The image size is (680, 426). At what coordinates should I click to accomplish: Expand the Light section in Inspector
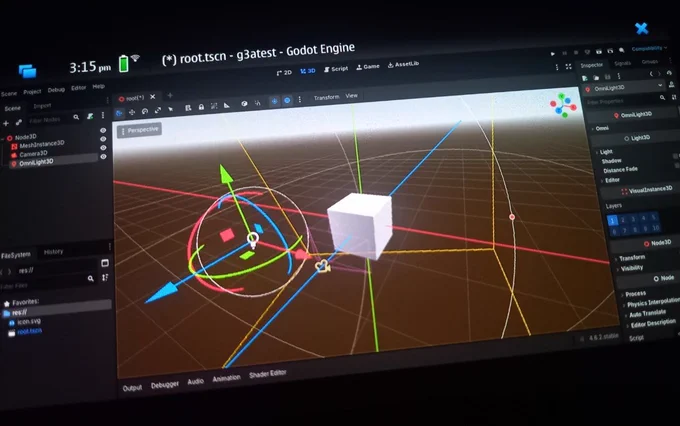605,152
